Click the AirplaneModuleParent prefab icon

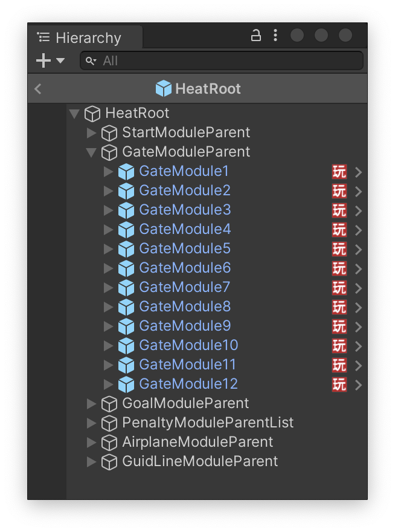pos(109,442)
